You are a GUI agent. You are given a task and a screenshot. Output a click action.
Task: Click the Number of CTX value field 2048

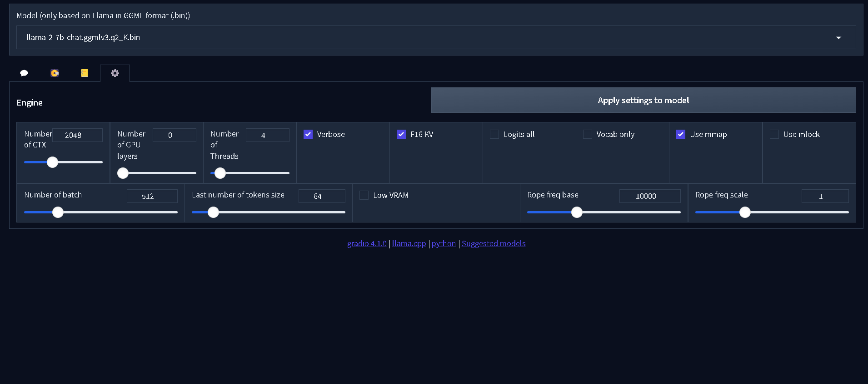[x=77, y=135]
